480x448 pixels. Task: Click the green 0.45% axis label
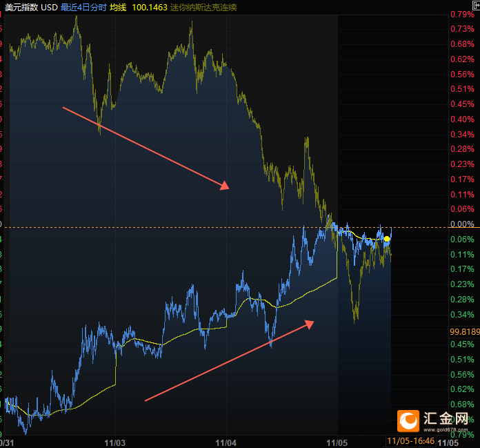pyautogui.click(x=462, y=344)
